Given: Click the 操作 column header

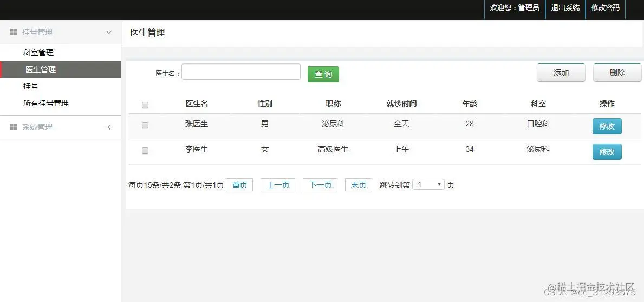Looking at the screenshot, I should [607, 104].
